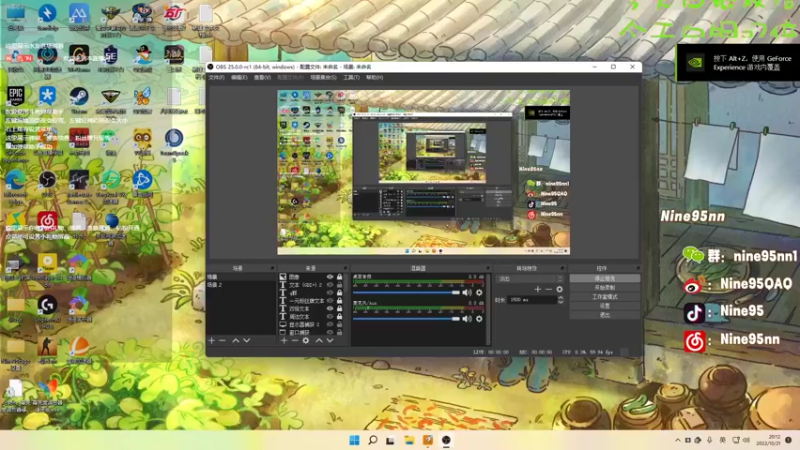Select 场景 2 in the scenes list
Screen dimensions: 800x450
click(x=241, y=285)
